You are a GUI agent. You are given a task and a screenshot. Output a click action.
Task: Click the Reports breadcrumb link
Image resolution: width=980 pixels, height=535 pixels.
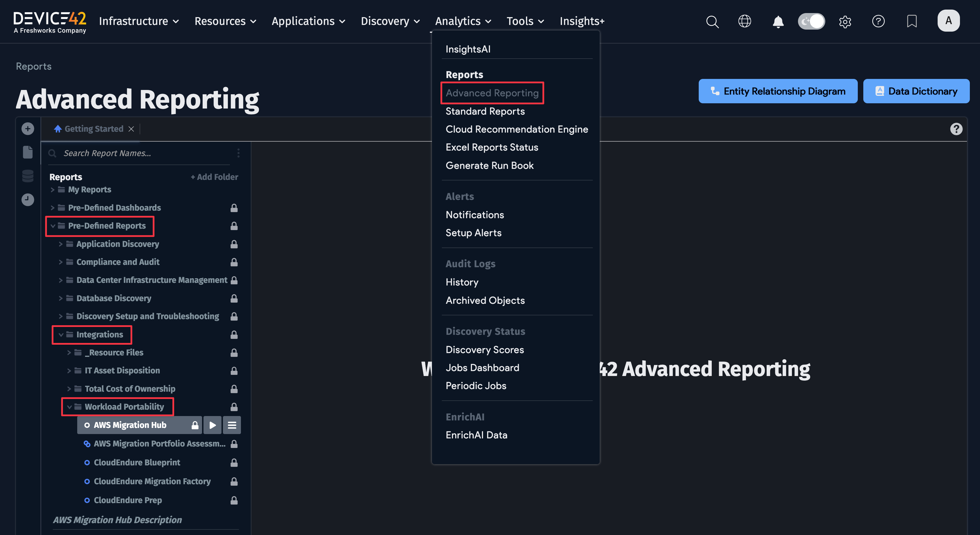pos(33,66)
